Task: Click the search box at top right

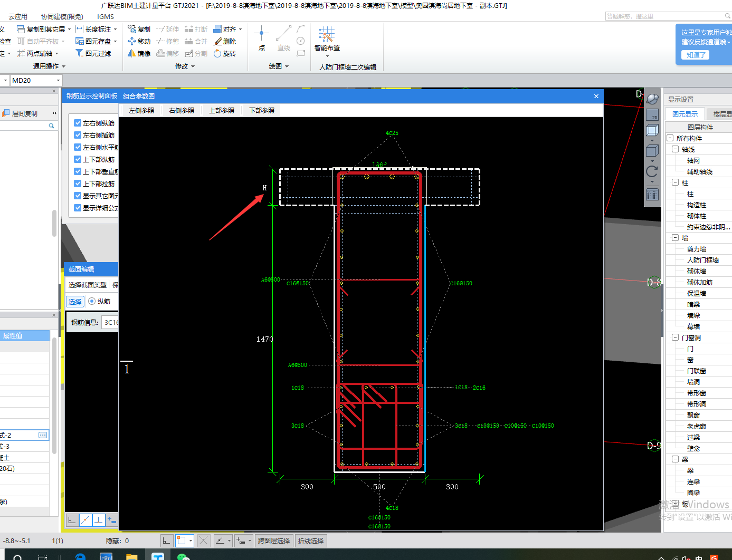Action: pyautogui.click(x=668, y=16)
